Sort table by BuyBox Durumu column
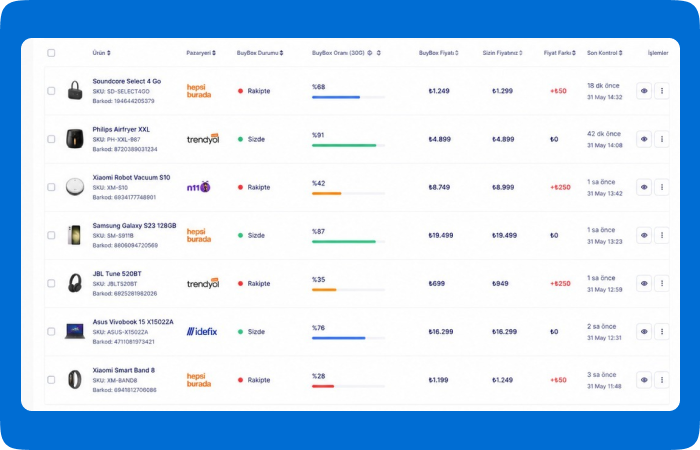 coord(260,53)
